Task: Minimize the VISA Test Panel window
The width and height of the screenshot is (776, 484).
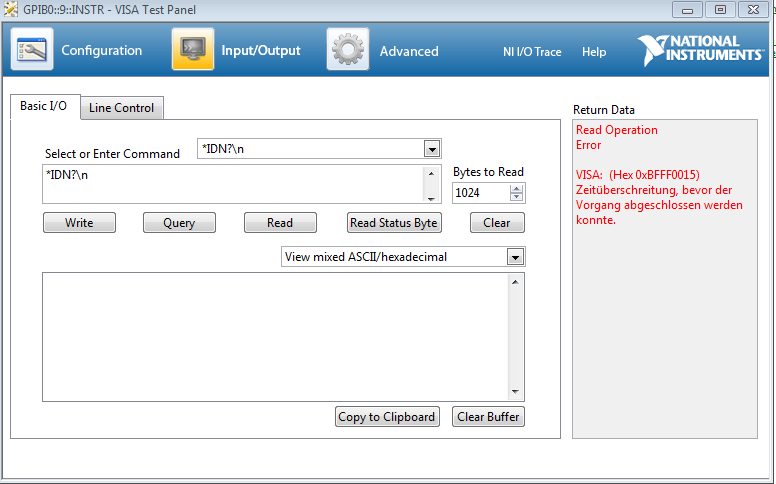Action: [687, 9]
